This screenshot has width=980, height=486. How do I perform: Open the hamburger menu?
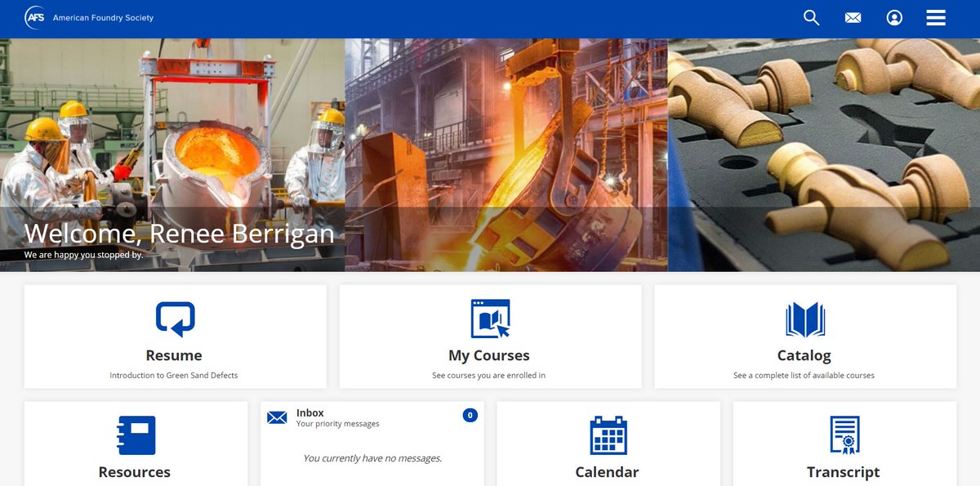click(936, 18)
